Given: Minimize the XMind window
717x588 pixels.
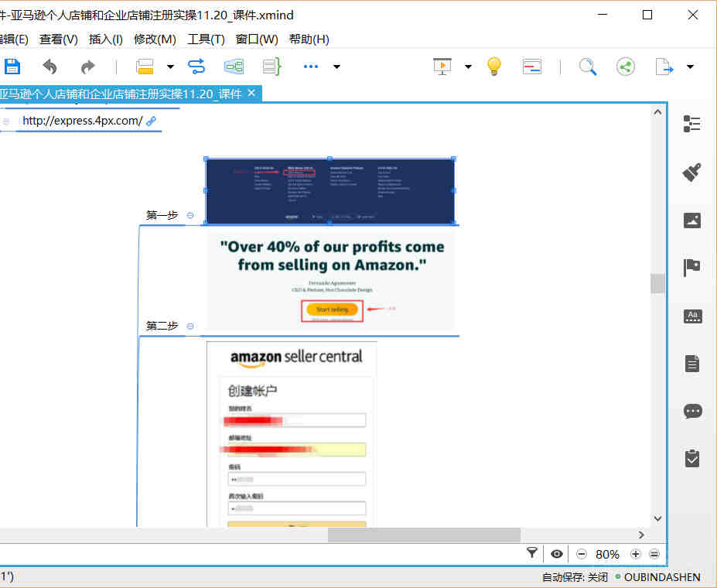Looking at the screenshot, I should pyautogui.click(x=603, y=15).
